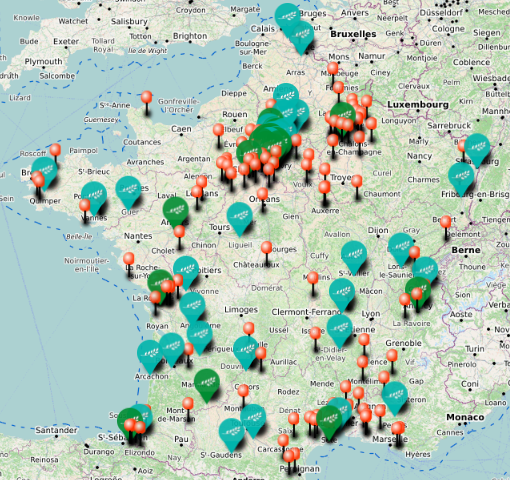Click the 'Luxembourg' map label
Viewport: 510px width, 480px height.
(418, 105)
